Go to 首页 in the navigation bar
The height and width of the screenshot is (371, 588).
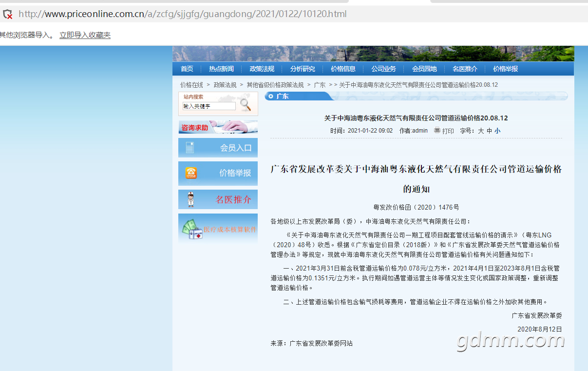coord(187,69)
